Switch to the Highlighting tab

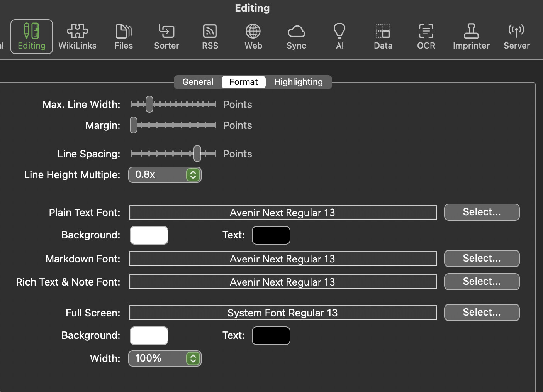(299, 82)
